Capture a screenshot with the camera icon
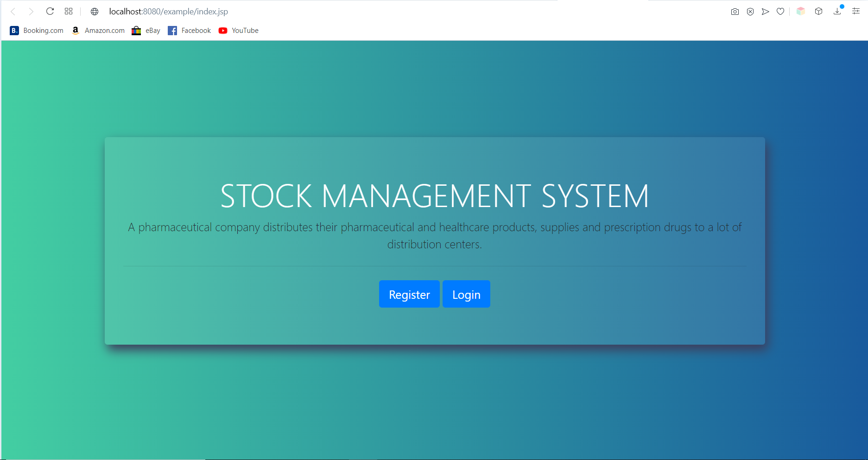 tap(735, 11)
